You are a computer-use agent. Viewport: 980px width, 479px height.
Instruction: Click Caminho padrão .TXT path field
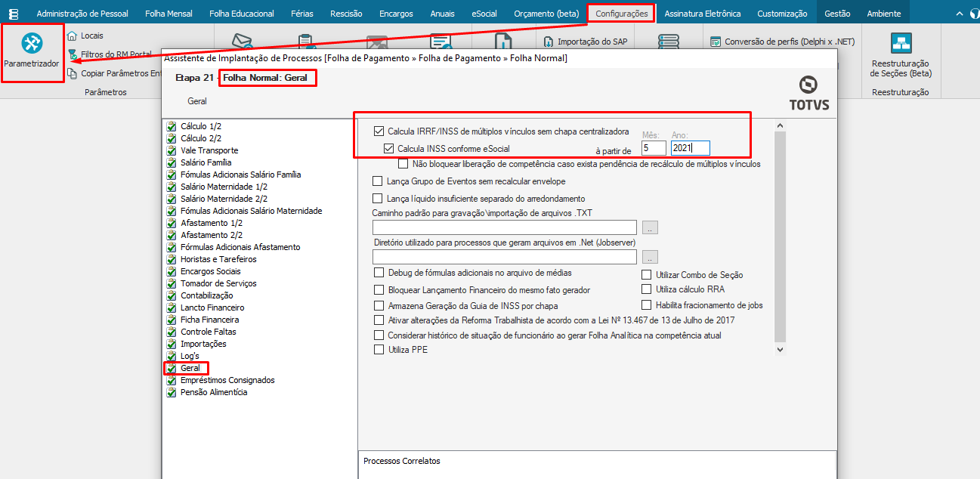[505, 227]
